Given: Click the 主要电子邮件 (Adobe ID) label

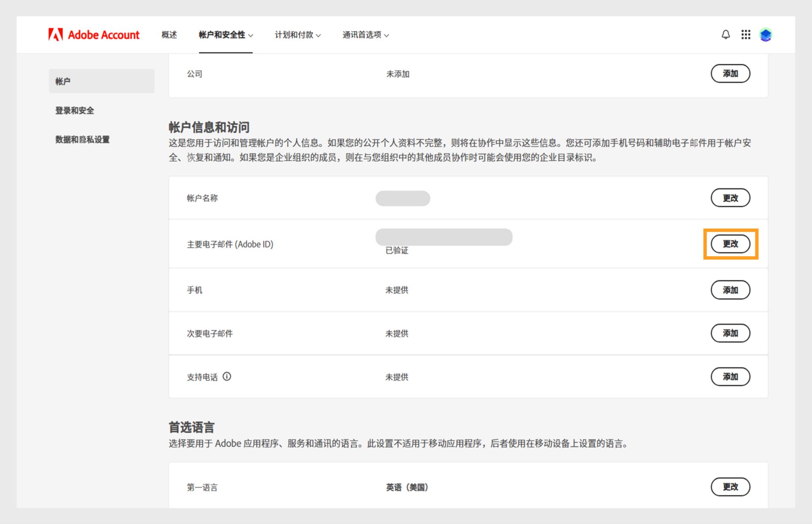Looking at the screenshot, I should click(x=230, y=244).
